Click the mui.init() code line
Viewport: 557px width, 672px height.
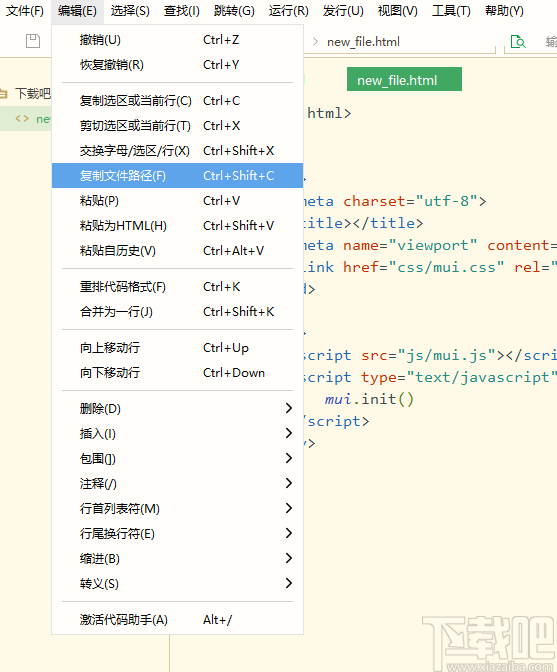click(x=369, y=399)
